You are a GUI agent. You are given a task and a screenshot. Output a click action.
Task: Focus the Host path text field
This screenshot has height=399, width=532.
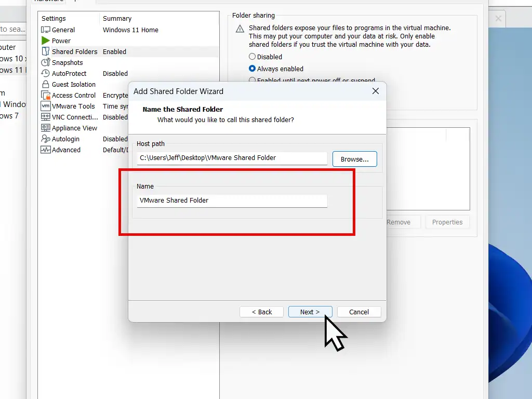tap(232, 158)
